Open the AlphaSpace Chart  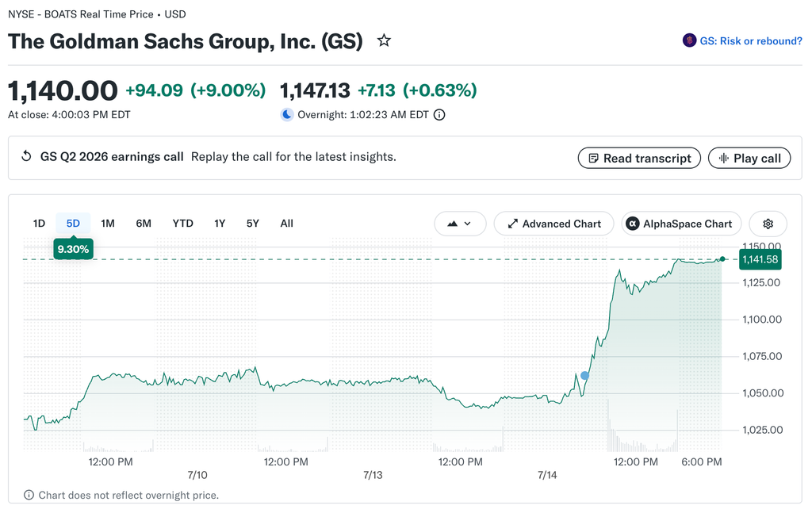point(681,224)
